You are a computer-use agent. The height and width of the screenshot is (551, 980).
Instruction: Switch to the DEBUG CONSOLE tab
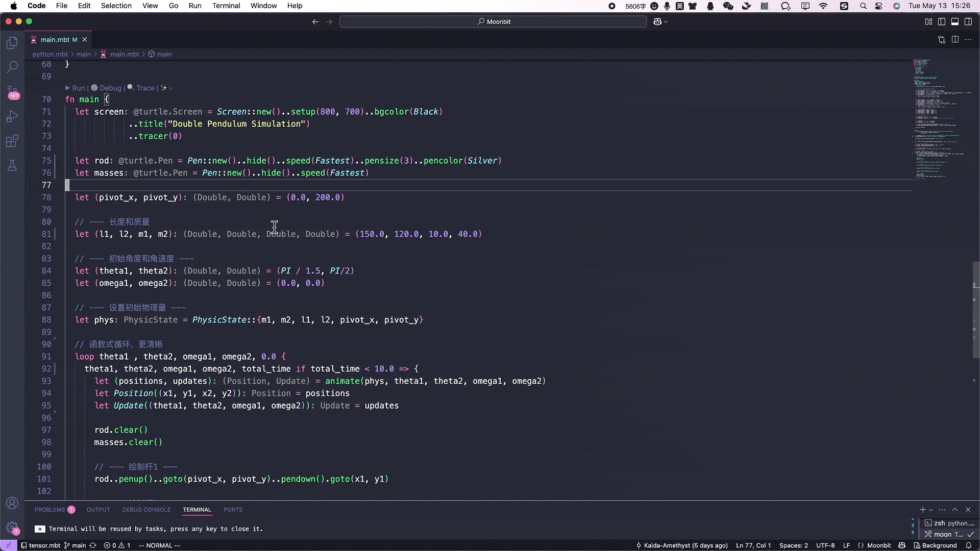146,510
